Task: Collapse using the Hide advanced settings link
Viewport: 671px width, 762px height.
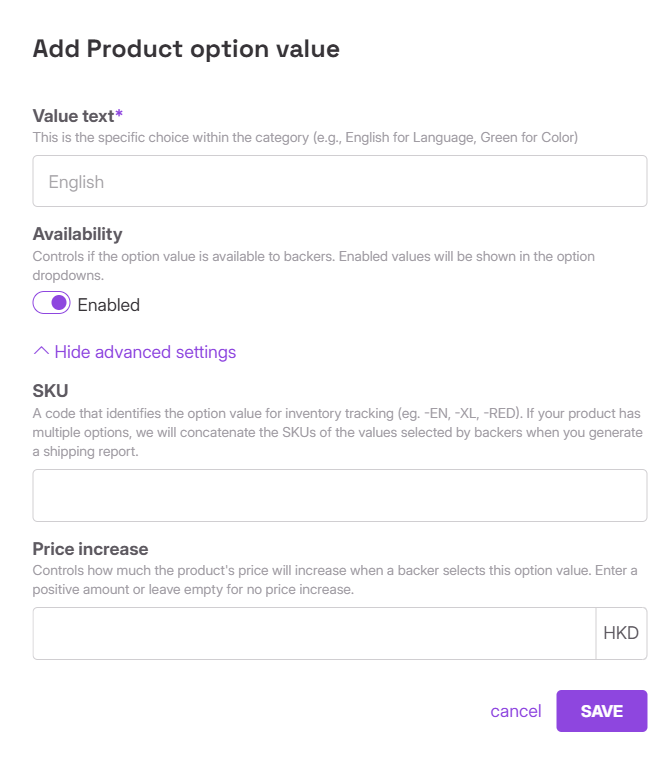Action: point(145,352)
